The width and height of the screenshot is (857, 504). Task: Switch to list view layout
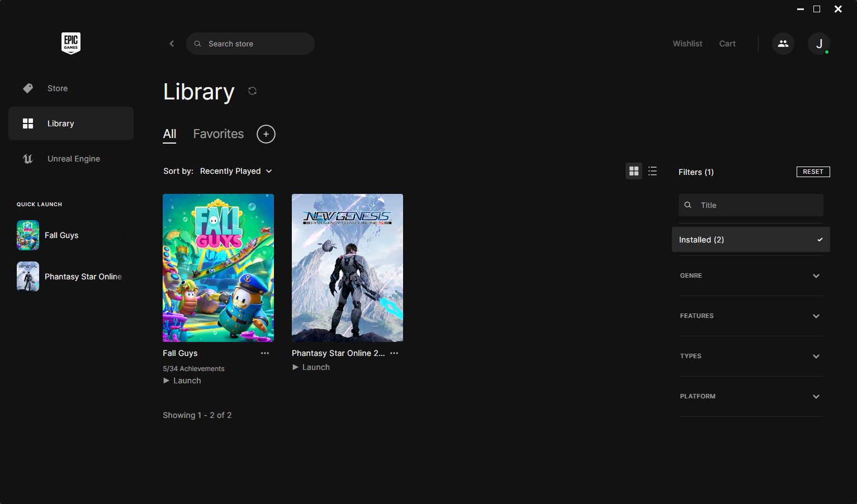[652, 172]
